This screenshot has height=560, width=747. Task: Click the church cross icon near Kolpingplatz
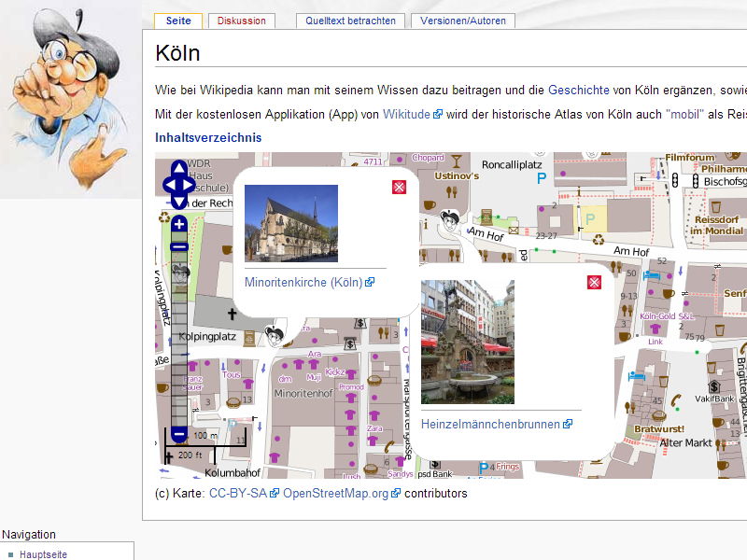232,315
